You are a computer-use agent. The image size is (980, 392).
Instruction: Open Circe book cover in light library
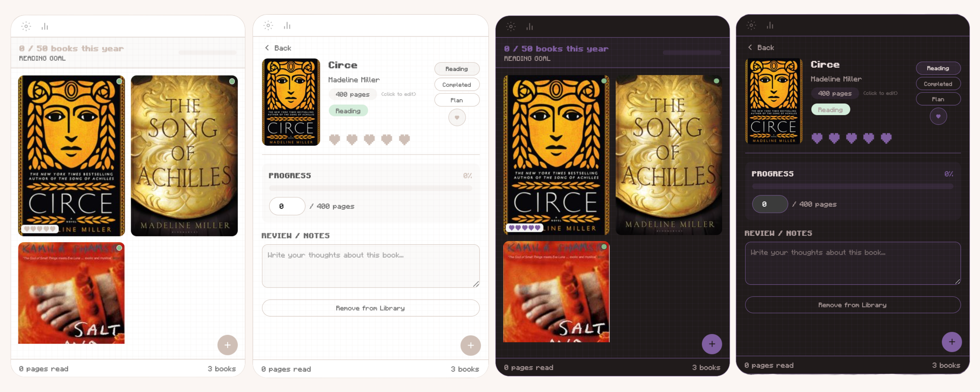[x=72, y=156]
